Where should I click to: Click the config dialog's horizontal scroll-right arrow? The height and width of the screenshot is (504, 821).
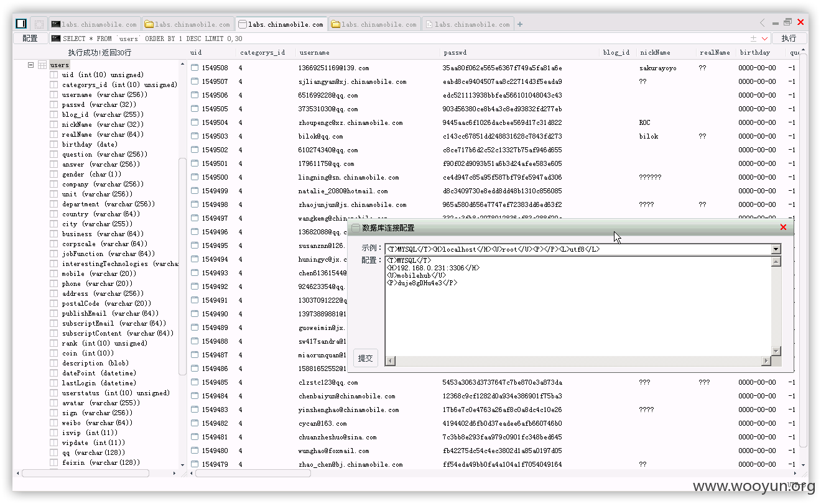pyautogui.click(x=766, y=361)
